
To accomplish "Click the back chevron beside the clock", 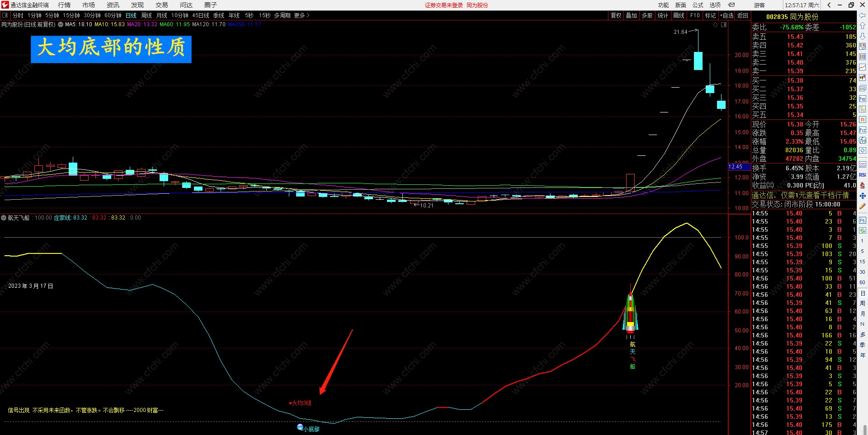I will [829, 5].
